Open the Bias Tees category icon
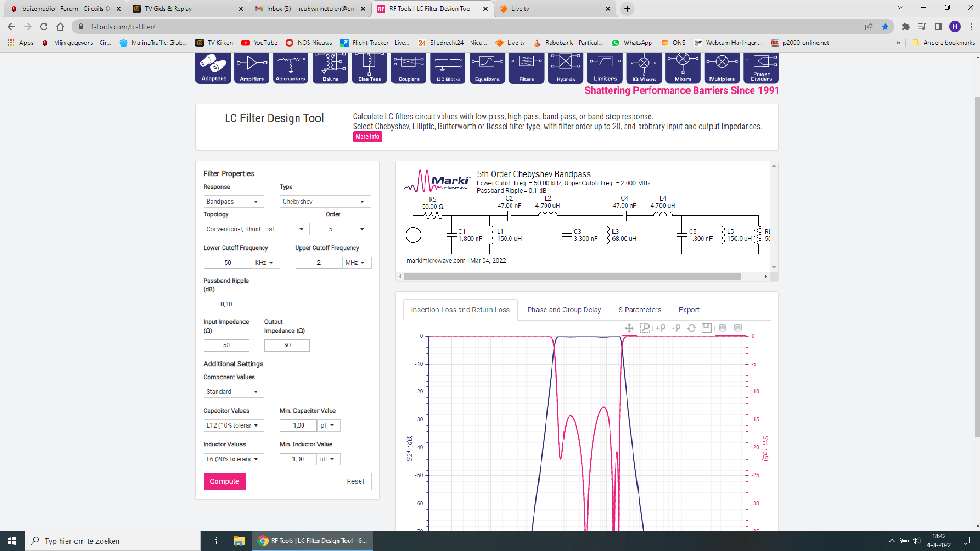Viewport: 980px width, 551px height. [x=370, y=68]
